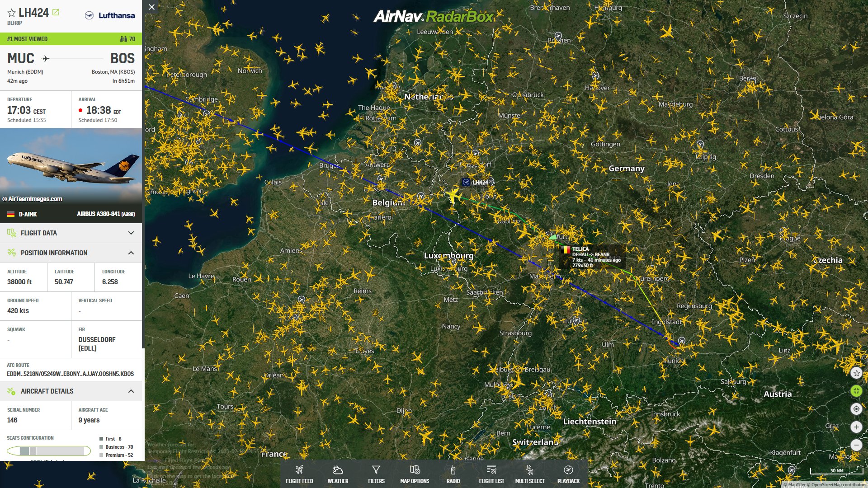Image resolution: width=868 pixels, height=488 pixels.
Task: Collapse the Position Information section
Action: coord(71,253)
